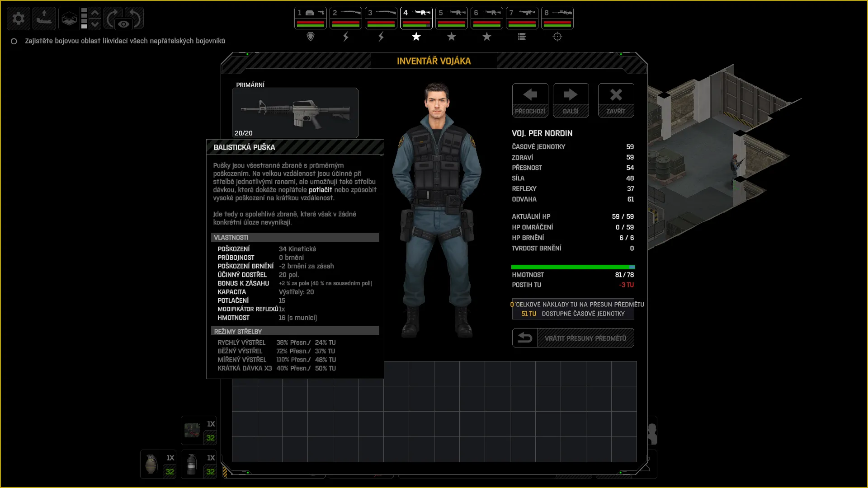Go up one floor level arrow

(x=95, y=13)
